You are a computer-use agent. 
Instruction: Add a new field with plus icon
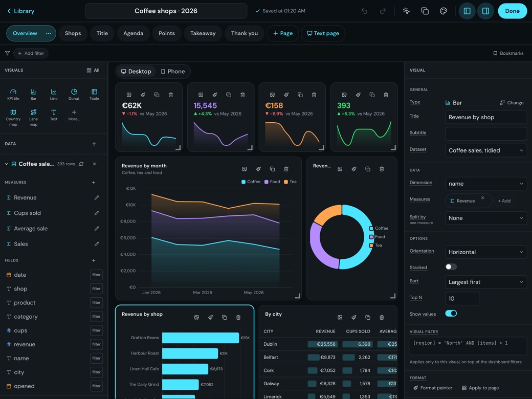tap(94, 260)
